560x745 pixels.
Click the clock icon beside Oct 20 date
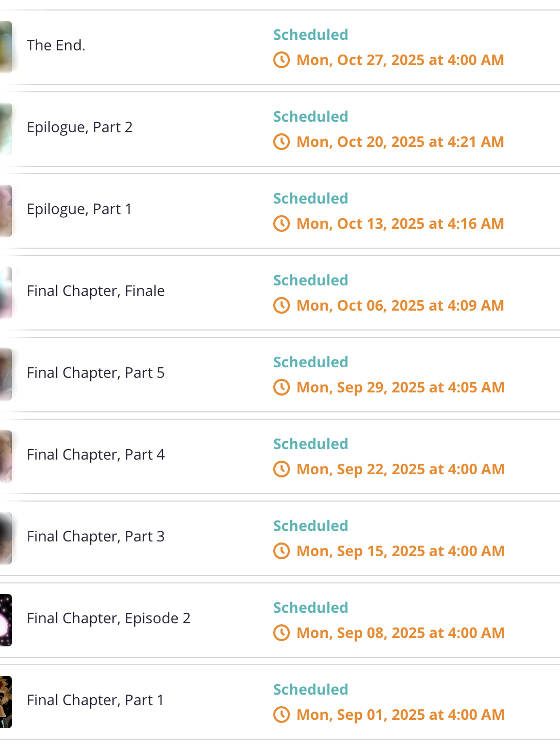(x=282, y=142)
